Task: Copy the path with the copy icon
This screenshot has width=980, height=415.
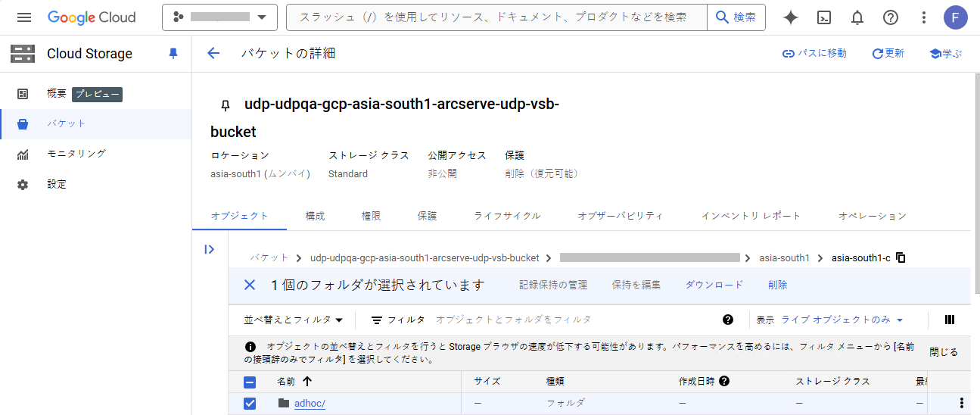Action: pyautogui.click(x=901, y=257)
